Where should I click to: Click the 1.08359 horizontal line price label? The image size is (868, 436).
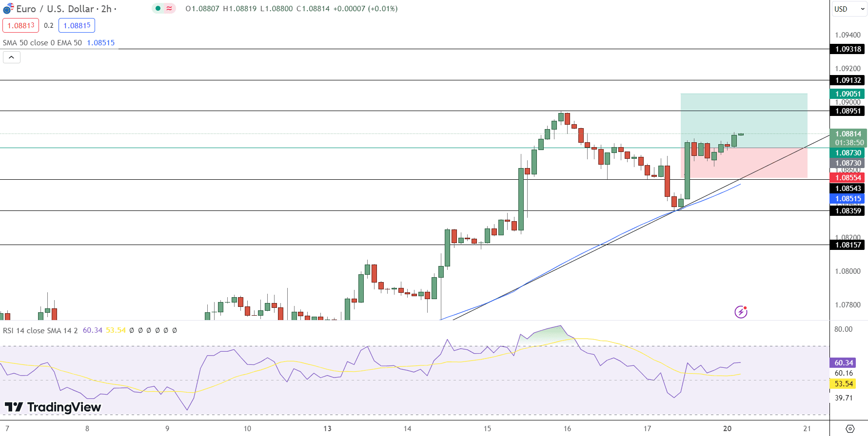(848, 211)
